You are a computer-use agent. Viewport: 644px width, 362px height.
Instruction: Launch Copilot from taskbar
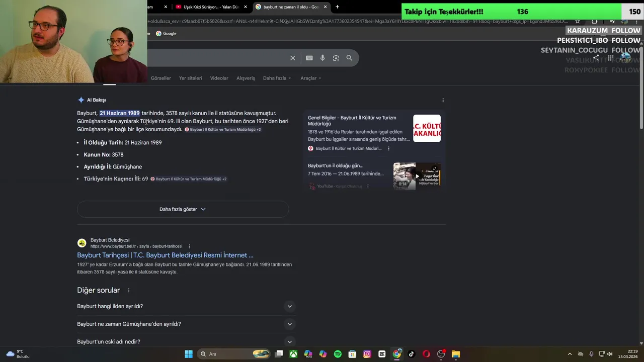point(323,354)
